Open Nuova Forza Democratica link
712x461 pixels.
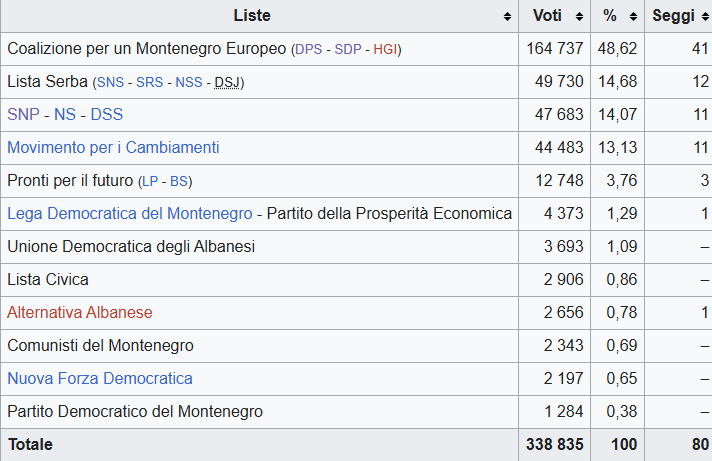[x=100, y=378]
